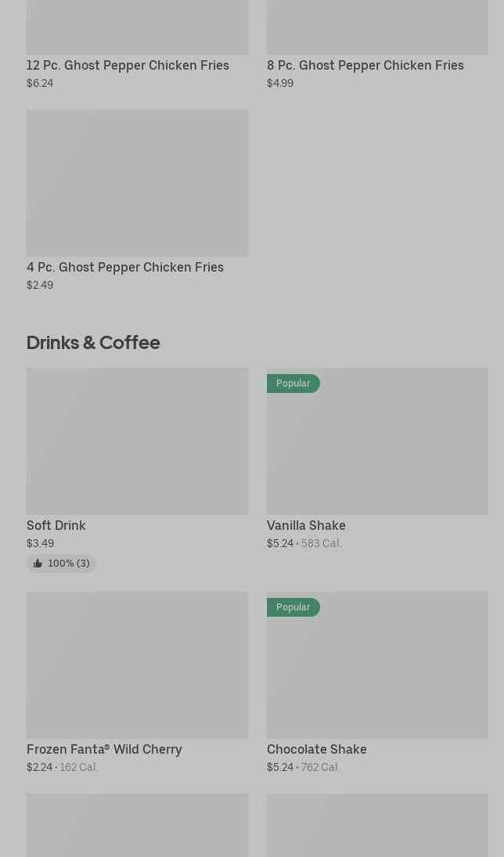The image size is (504, 857).
Task: Click the $3.49 Soft Drink price
Action: (x=40, y=543)
